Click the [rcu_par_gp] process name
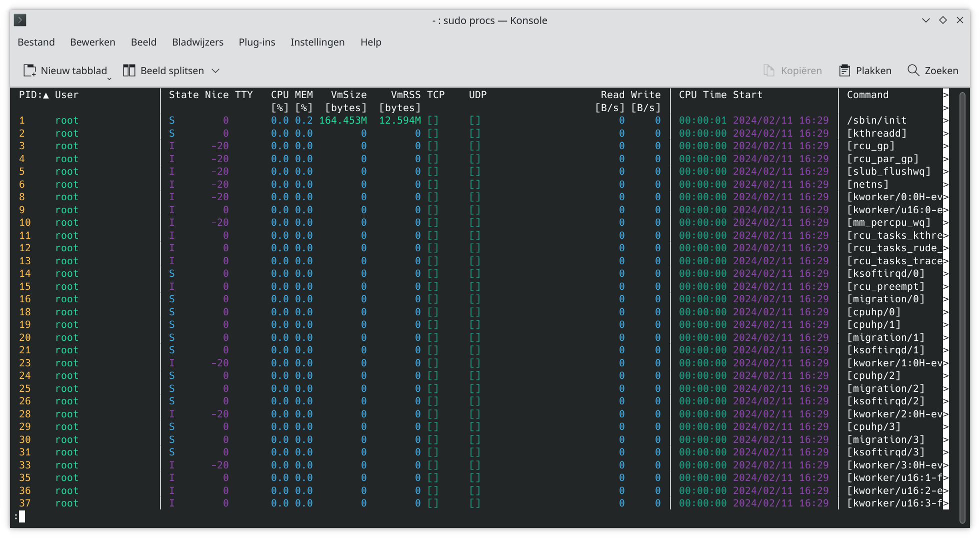This screenshot has width=980, height=538. tap(882, 159)
